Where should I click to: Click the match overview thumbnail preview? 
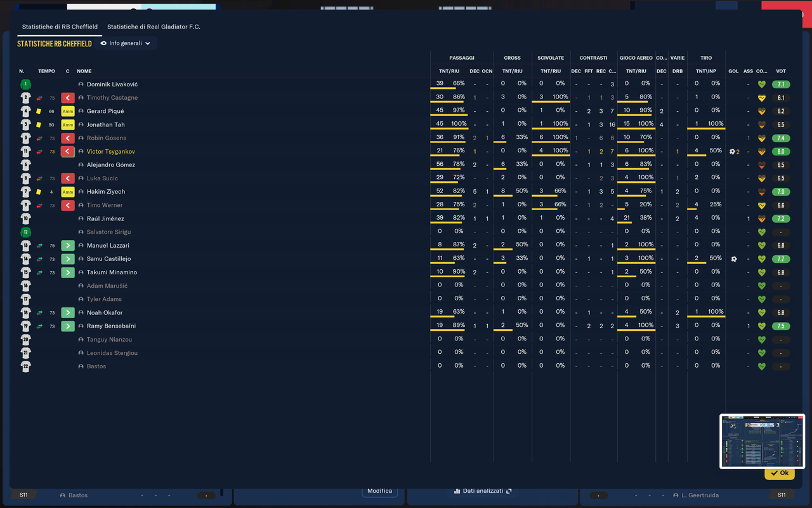point(762,441)
